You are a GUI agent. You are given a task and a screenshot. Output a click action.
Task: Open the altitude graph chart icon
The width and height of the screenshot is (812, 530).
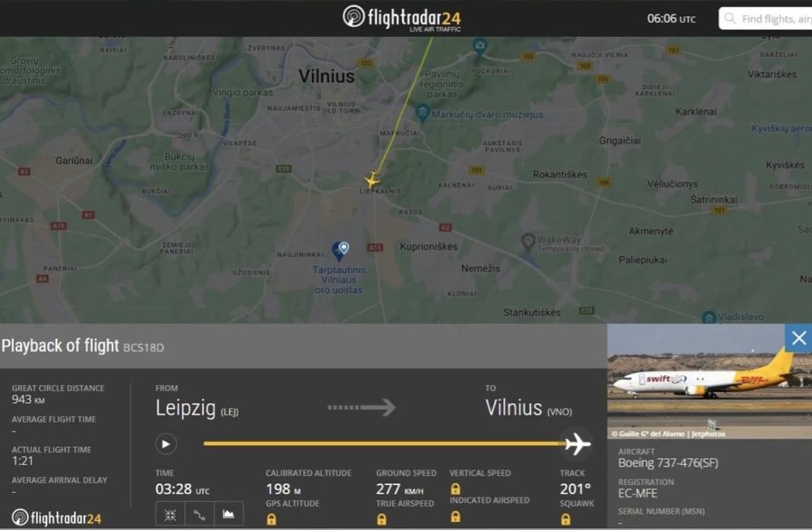(228, 515)
